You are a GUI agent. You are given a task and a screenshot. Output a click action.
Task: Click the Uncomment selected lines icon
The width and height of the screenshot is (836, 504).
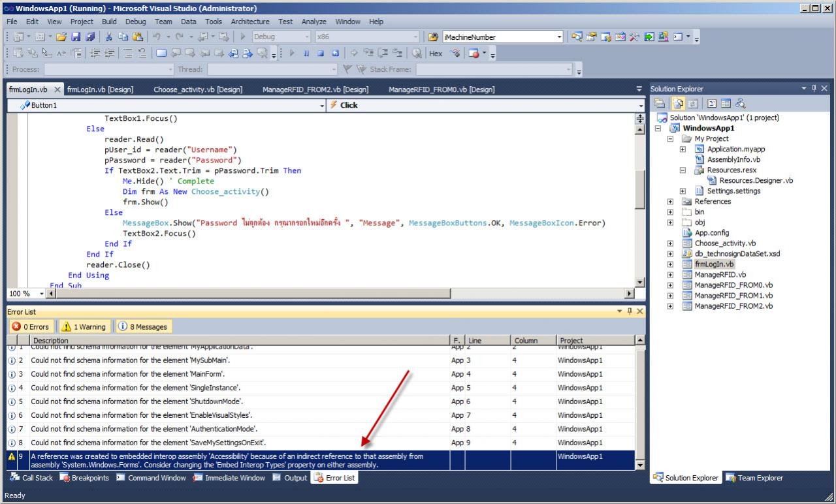tap(142, 54)
